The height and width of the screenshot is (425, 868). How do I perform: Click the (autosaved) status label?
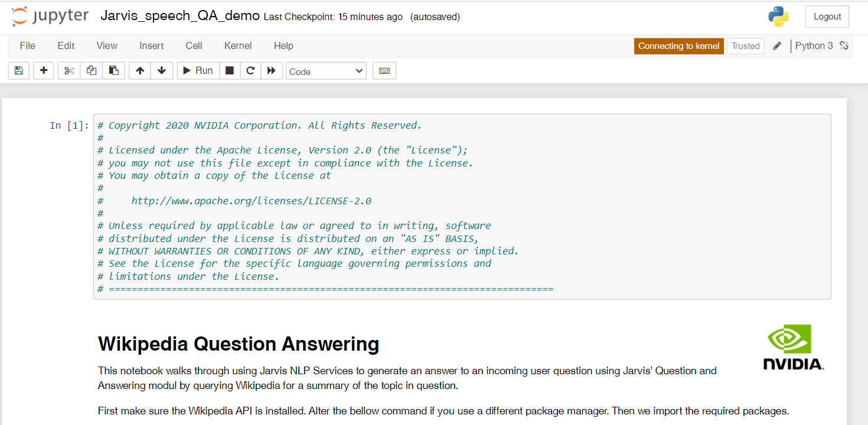click(x=435, y=17)
